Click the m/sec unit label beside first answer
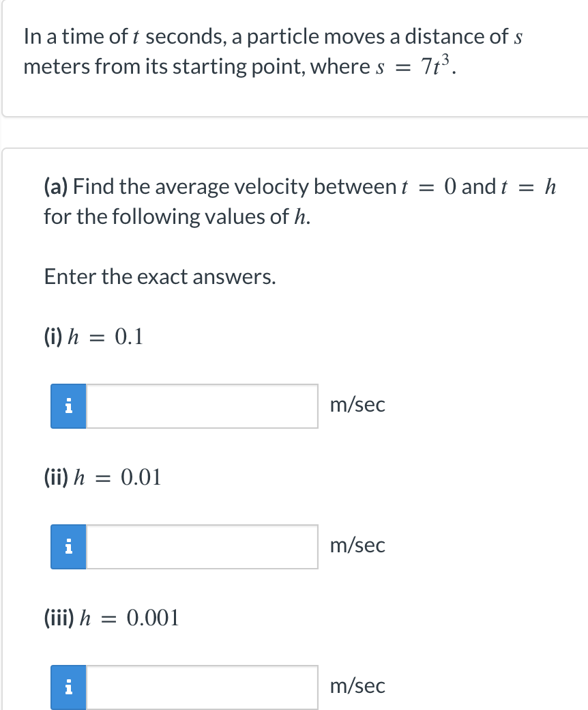 (x=357, y=404)
